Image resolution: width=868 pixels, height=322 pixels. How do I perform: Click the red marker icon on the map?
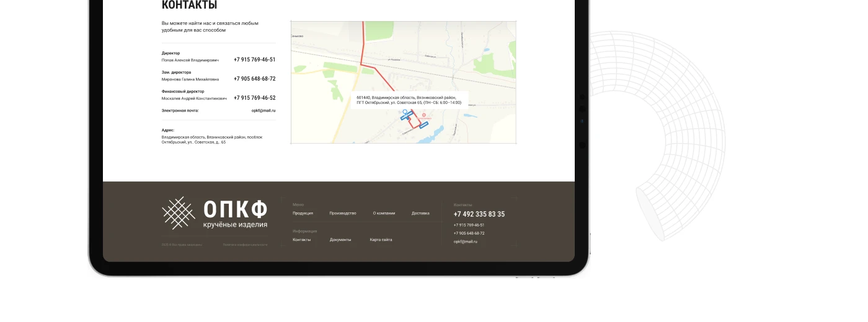424,115
